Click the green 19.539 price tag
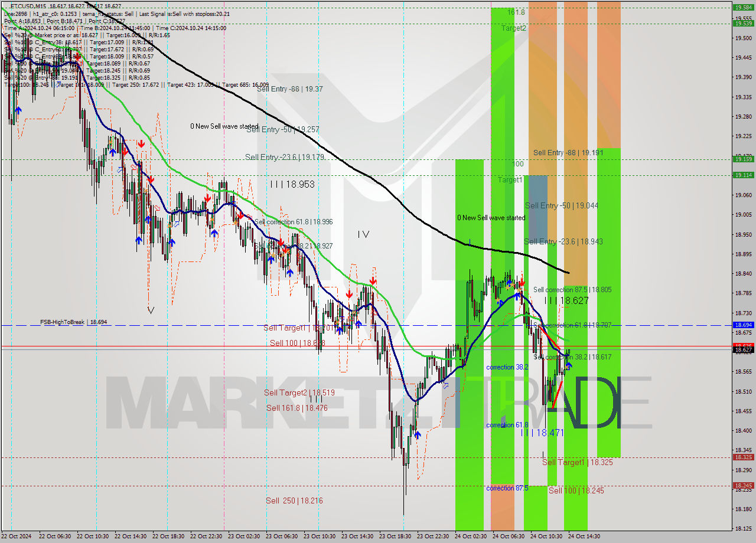The height and width of the screenshot is (543, 756). (743, 24)
